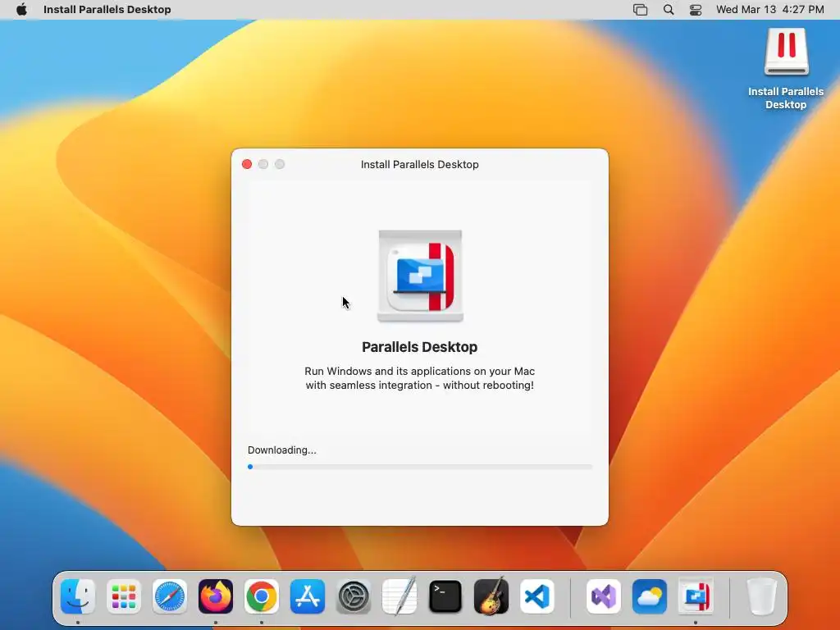Open Launchpad from the Dock
This screenshot has height=630, width=840.
pos(124,596)
